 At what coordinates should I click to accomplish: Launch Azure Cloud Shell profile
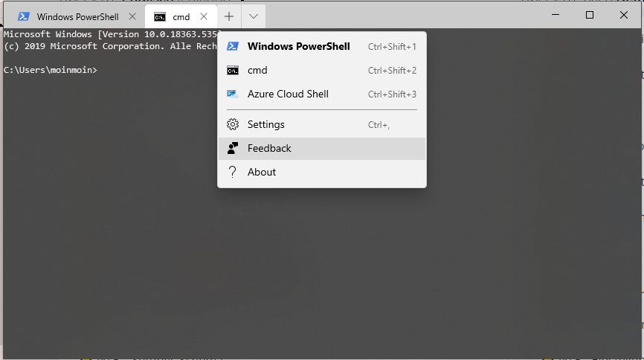[x=321, y=94]
